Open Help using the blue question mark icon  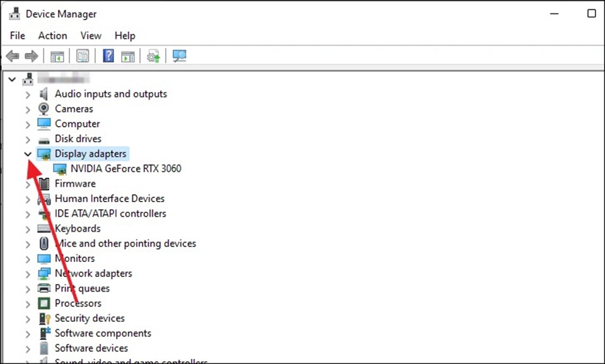(108, 56)
